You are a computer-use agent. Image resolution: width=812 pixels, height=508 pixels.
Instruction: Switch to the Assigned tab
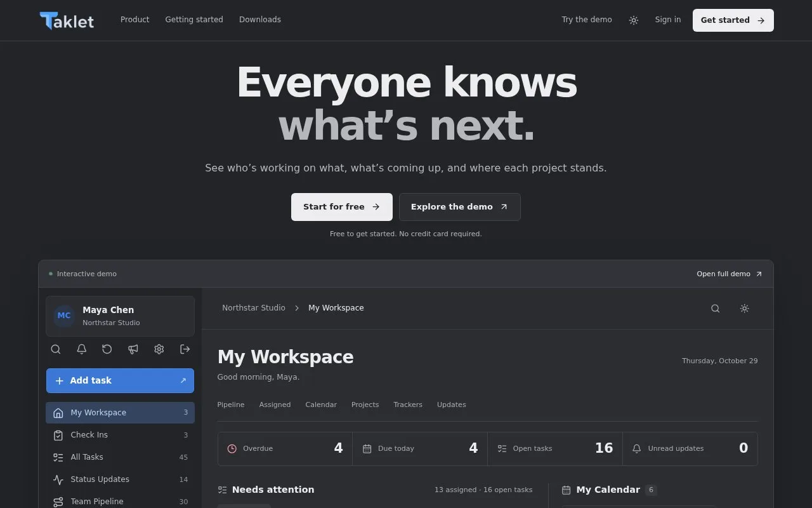click(275, 404)
